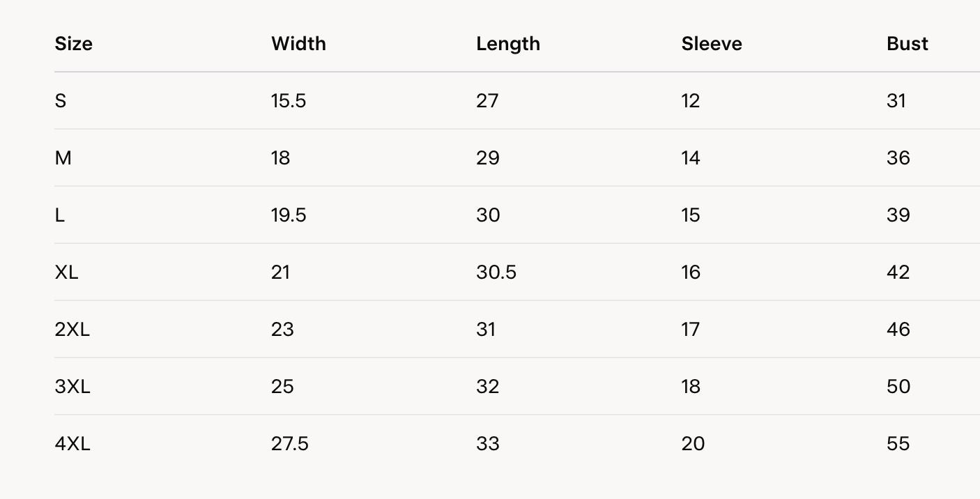Viewport: 980px width, 499px height.
Task: Select the XL size row label
Action: pos(66,272)
